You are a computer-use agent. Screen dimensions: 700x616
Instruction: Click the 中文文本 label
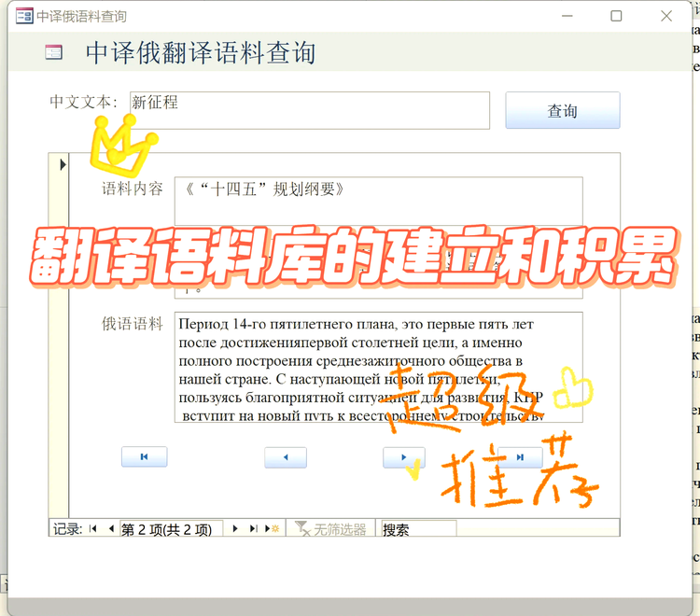(x=83, y=102)
